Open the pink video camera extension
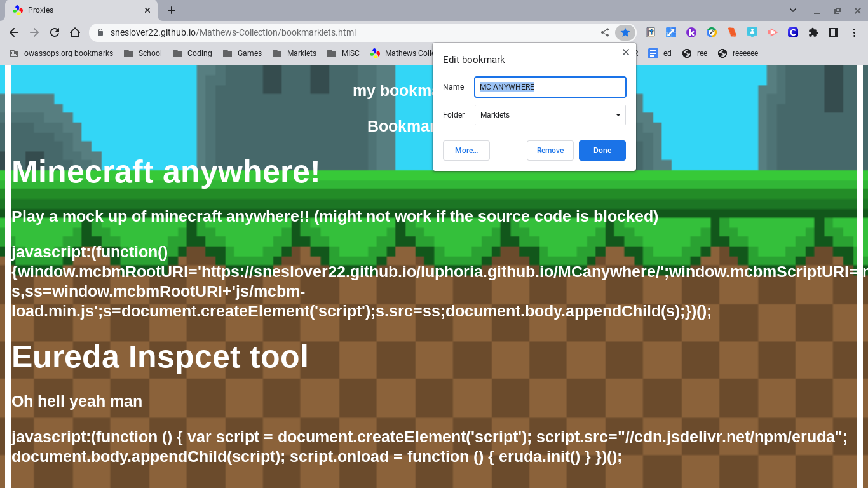 [x=773, y=32]
